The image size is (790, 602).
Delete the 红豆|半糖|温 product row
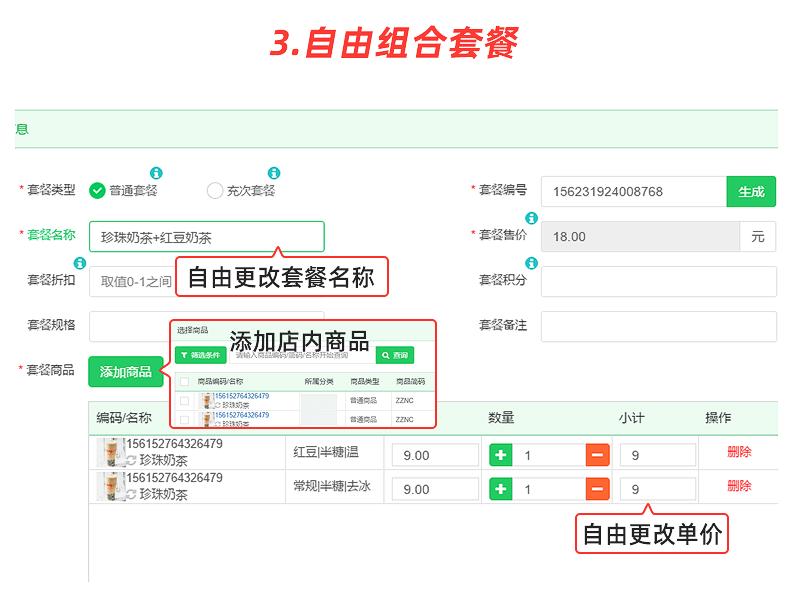[738, 452]
